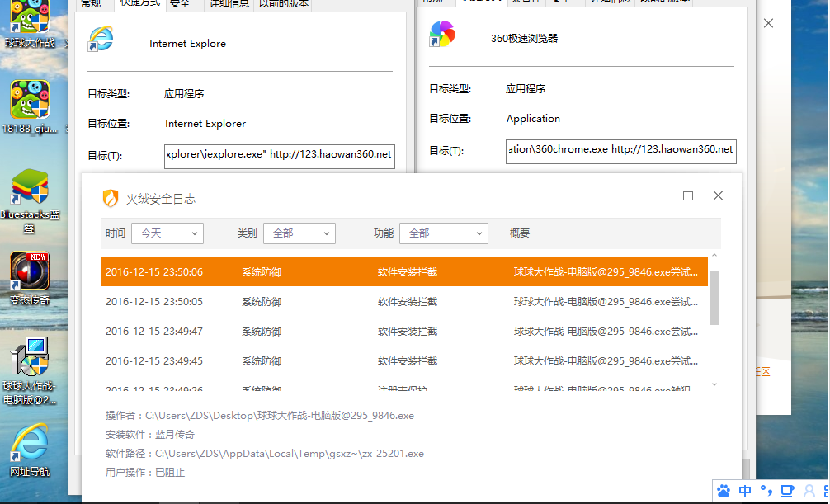Select the log entry at 23:50:05
This screenshot has height=504, width=830.
click(404, 302)
